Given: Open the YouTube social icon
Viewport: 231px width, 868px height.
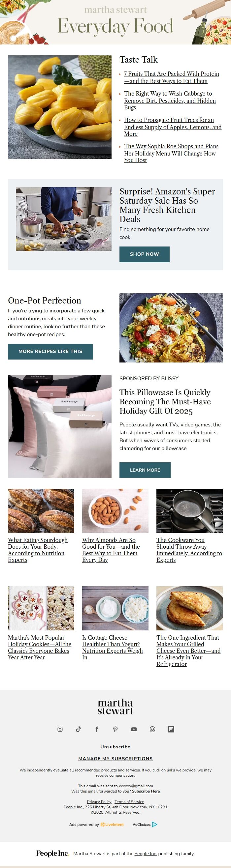Looking at the screenshot, I should click(x=134, y=729).
